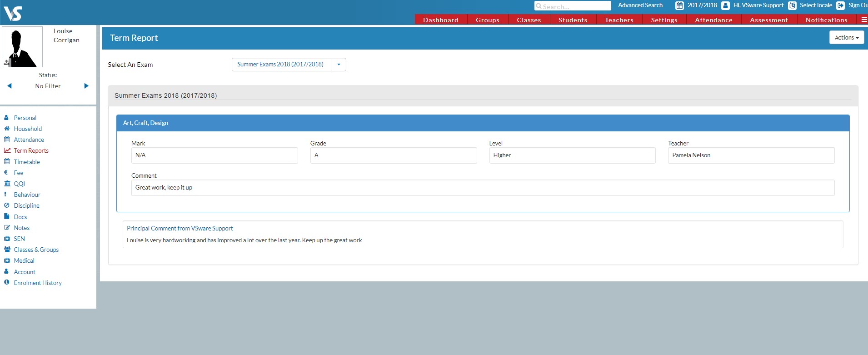Click the Classes & Groups people icon

pos(7,250)
